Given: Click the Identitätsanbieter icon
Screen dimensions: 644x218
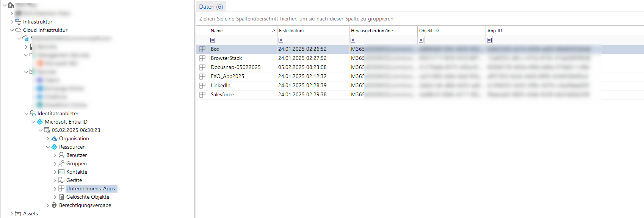Looking at the screenshot, I should (33, 113).
